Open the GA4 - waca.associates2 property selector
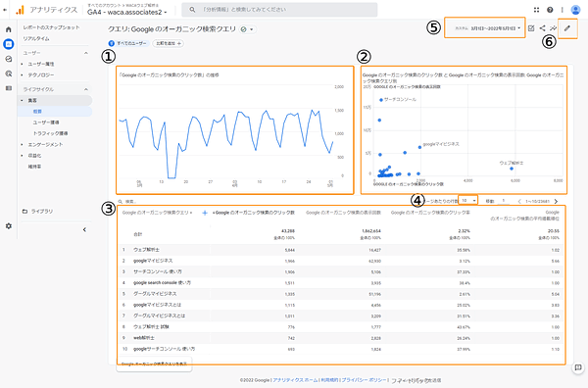The width and height of the screenshot is (588, 388). (127, 13)
